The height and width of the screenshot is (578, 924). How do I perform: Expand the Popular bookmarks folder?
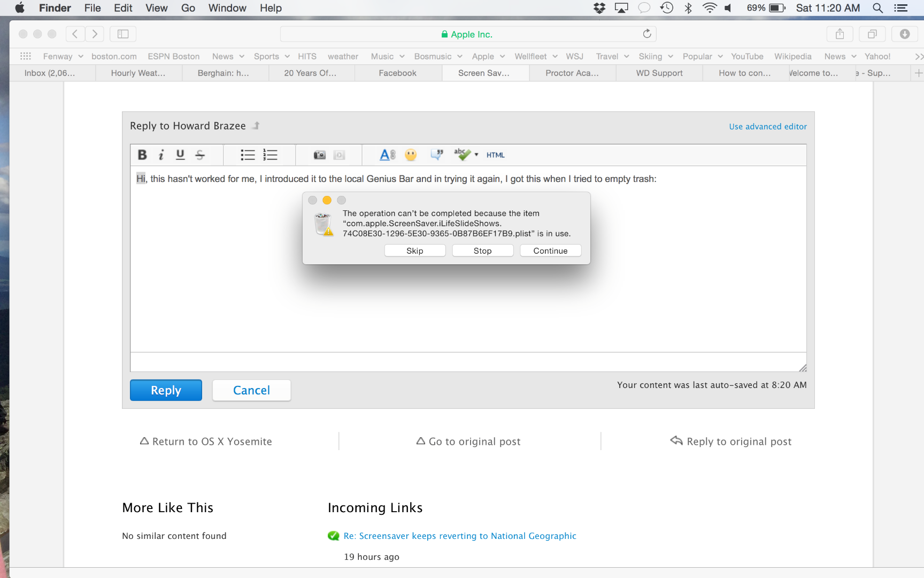[x=703, y=56]
